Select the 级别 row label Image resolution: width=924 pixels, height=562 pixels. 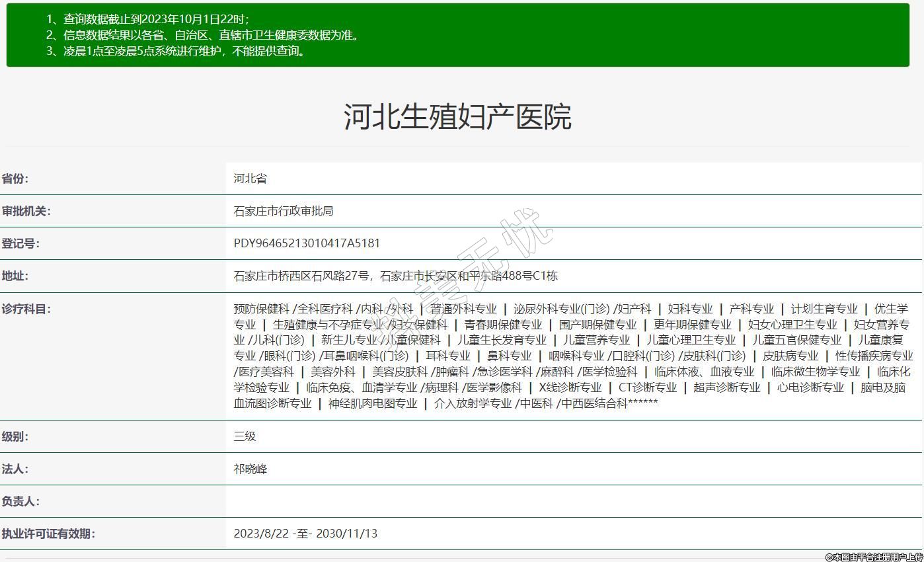coord(15,436)
